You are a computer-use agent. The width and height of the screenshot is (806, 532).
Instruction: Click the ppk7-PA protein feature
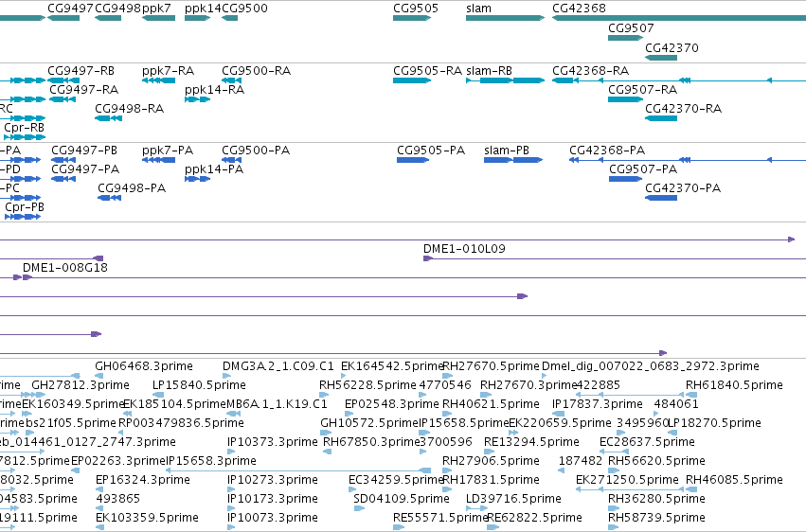point(158,160)
